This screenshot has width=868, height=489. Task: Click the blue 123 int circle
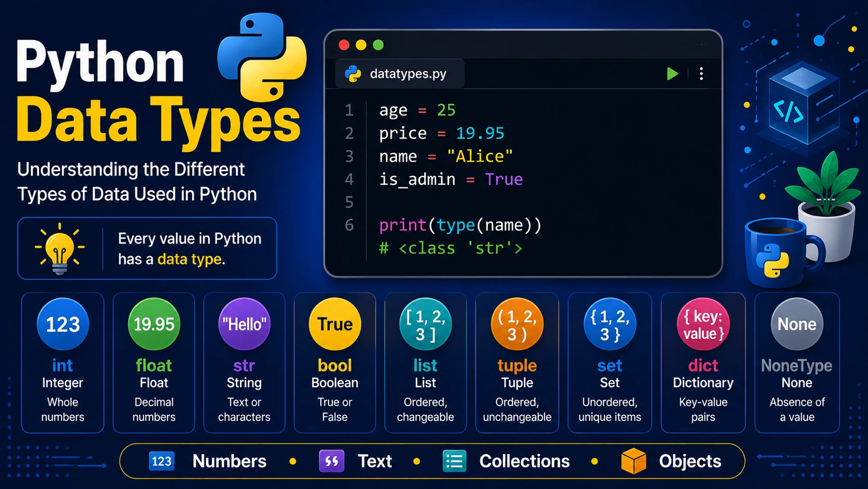pos(63,324)
